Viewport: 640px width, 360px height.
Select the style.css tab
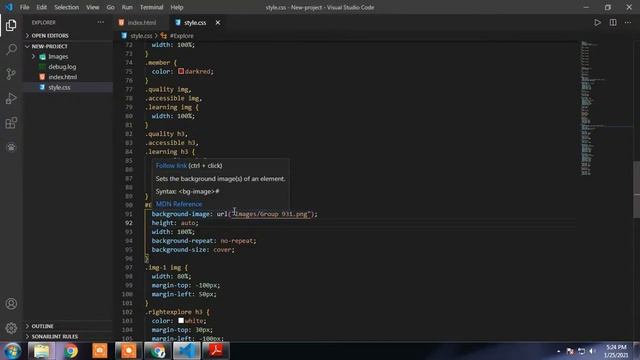pyautogui.click(x=195, y=23)
